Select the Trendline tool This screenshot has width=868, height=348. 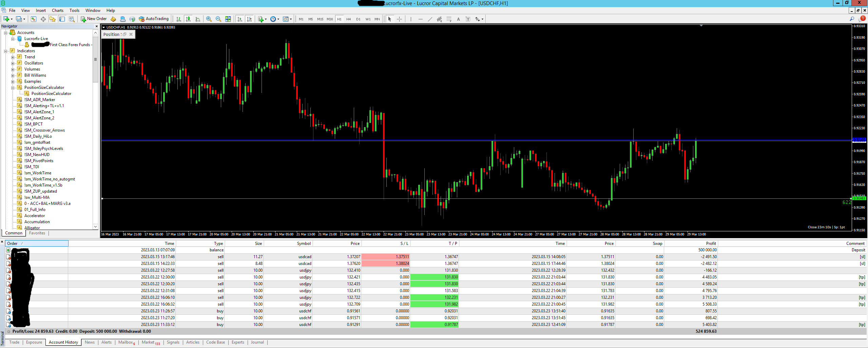pos(430,19)
